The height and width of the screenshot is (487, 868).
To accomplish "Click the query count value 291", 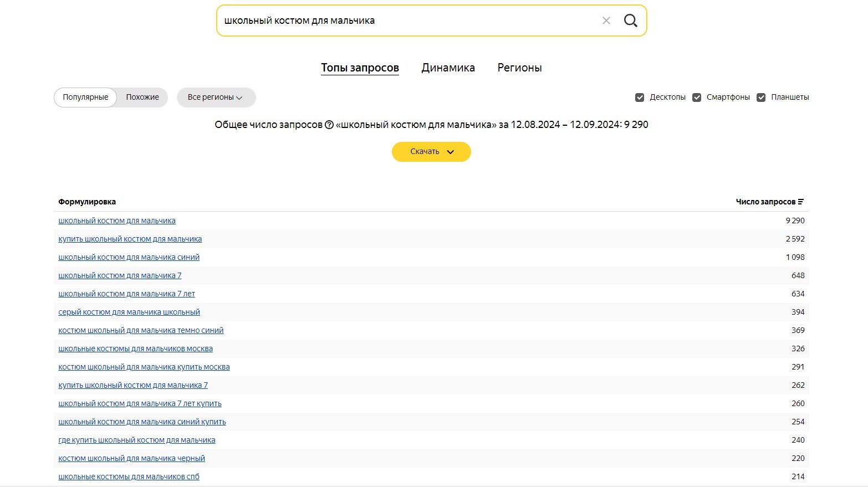I will pos(798,367).
